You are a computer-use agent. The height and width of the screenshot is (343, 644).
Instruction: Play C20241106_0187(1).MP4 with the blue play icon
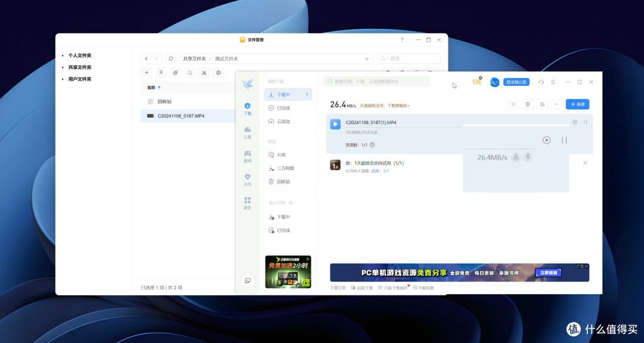(x=335, y=124)
